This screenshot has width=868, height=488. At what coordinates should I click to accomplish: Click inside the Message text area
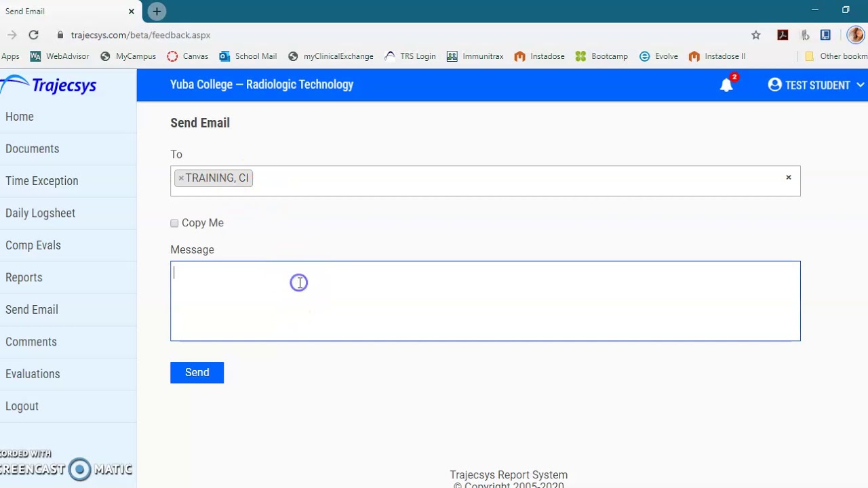[x=485, y=301]
